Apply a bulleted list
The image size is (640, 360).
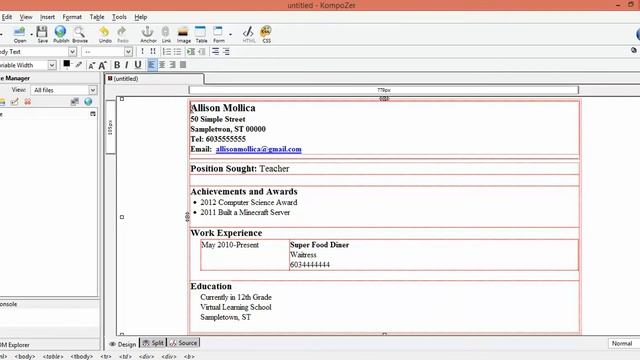(x=177, y=52)
